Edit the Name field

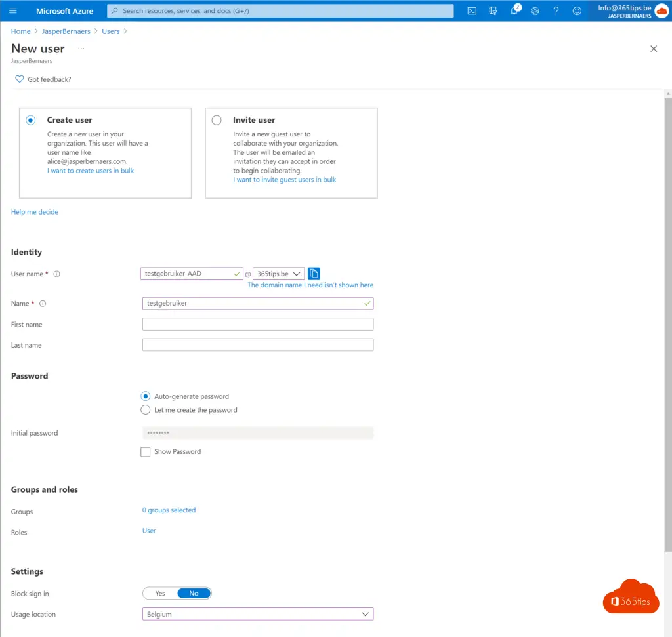(x=257, y=303)
